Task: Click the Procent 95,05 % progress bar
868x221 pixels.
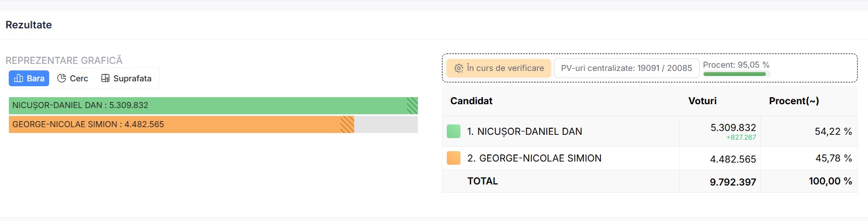Action: (x=735, y=74)
